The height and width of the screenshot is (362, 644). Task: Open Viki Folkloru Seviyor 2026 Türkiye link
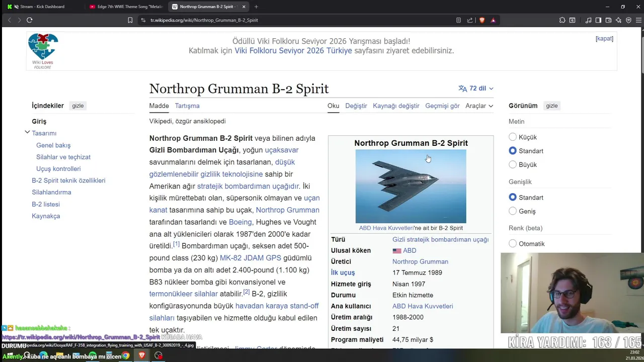pos(293,51)
